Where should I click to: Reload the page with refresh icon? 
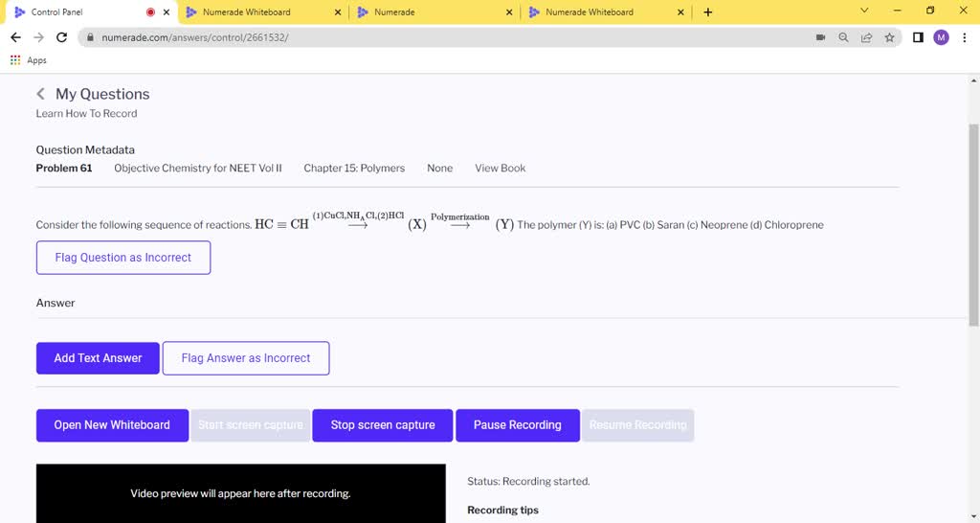[x=62, y=37]
